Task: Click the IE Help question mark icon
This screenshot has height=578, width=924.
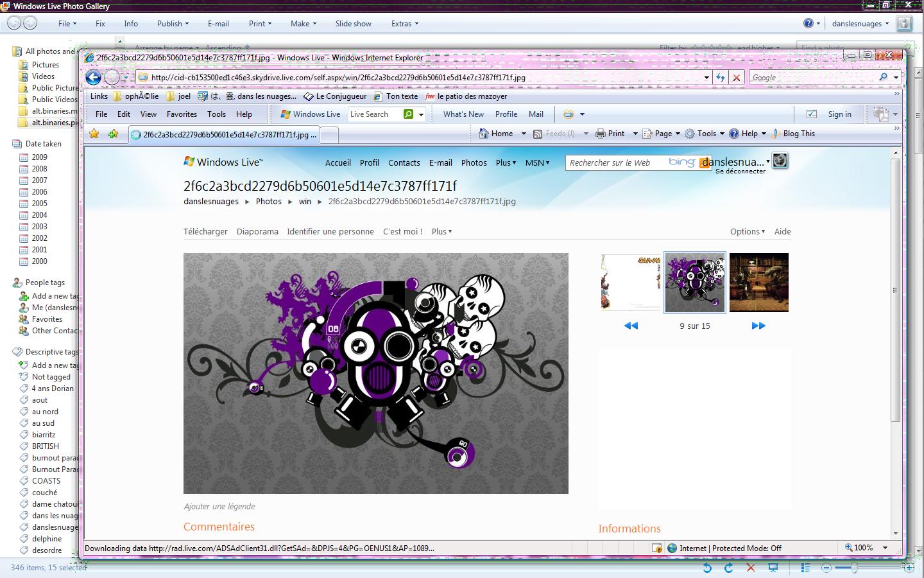Action: click(734, 134)
